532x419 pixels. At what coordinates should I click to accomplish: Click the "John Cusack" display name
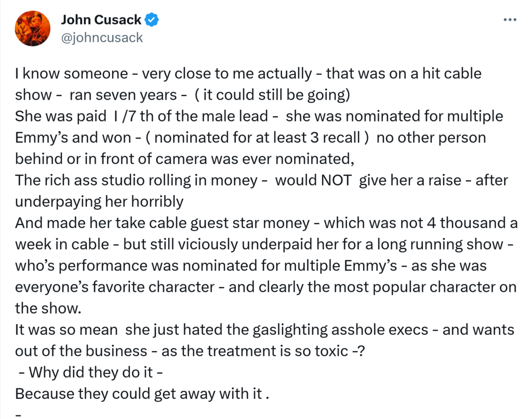(101, 20)
